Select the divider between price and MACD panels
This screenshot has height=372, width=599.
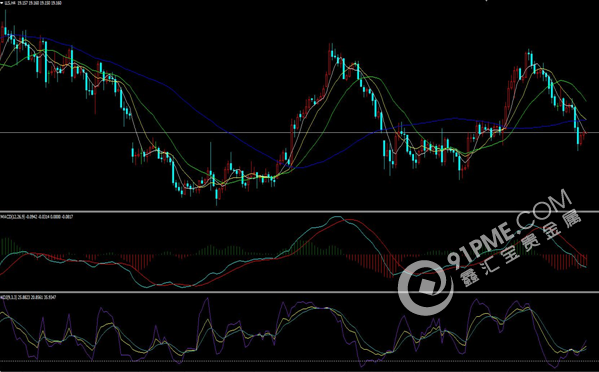pos(300,211)
